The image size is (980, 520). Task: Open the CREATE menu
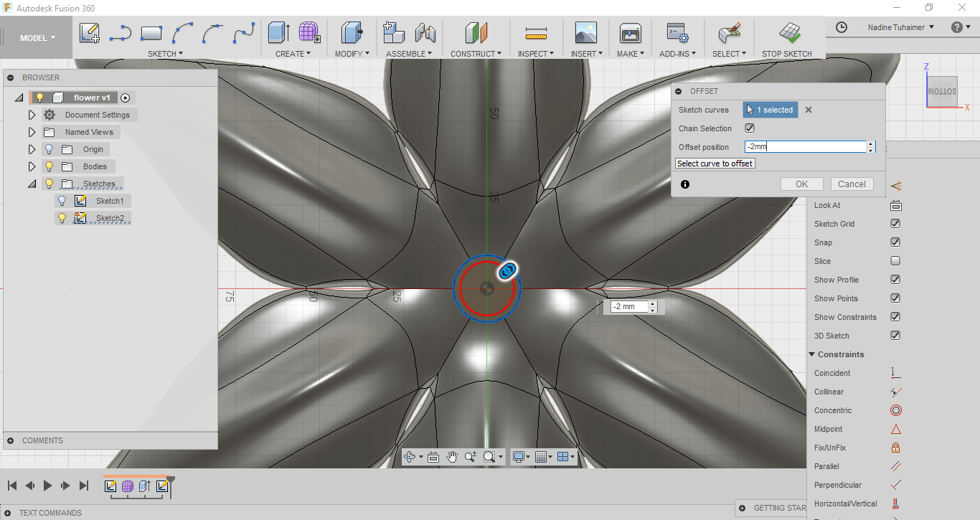293,54
